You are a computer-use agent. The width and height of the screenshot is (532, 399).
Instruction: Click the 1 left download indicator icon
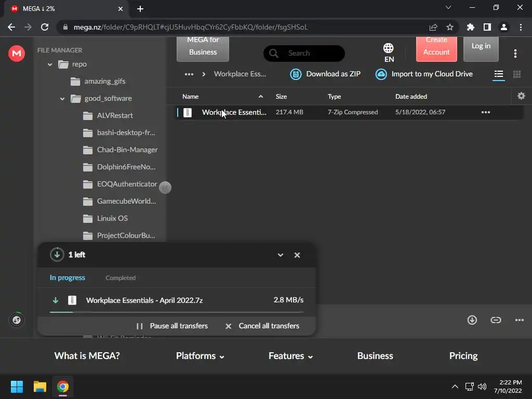pos(57,255)
